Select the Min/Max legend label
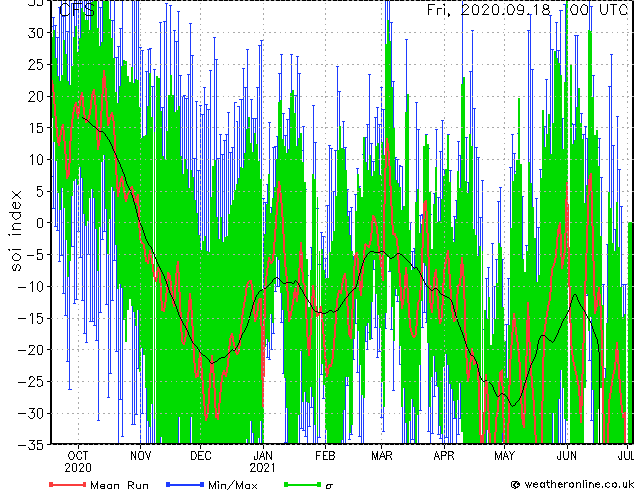634x490 pixels. point(233,485)
